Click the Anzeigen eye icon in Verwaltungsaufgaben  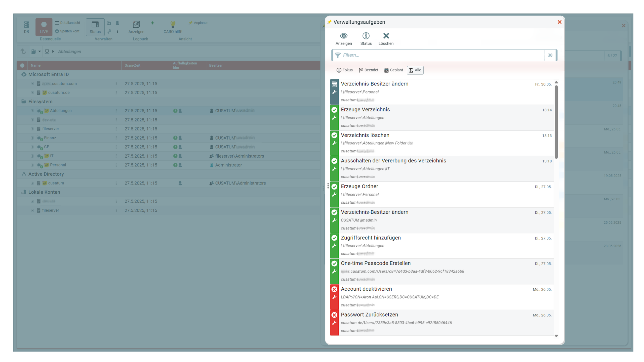coord(344,38)
